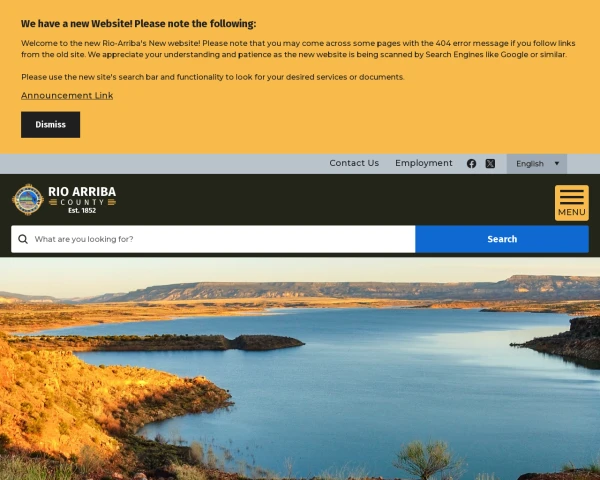The image size is (600, 480).
Task: Select the English language option
Action: tap(530, 164)
